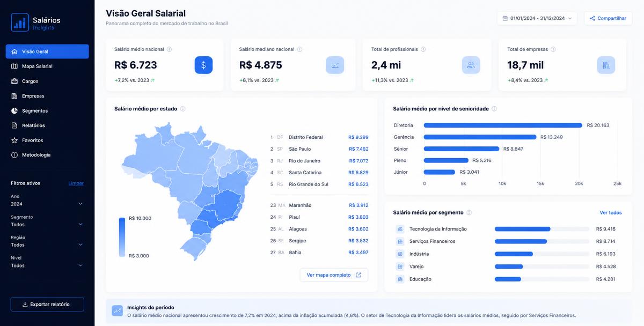The width and height of the screenshot is (644, 326).
Task: Select São Paulo row in state ranking
Action: (x=319, y=149)
